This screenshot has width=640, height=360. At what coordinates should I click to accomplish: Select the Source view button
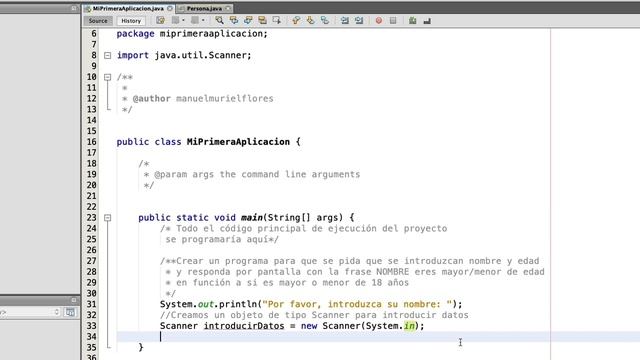[x=98, y=21]
